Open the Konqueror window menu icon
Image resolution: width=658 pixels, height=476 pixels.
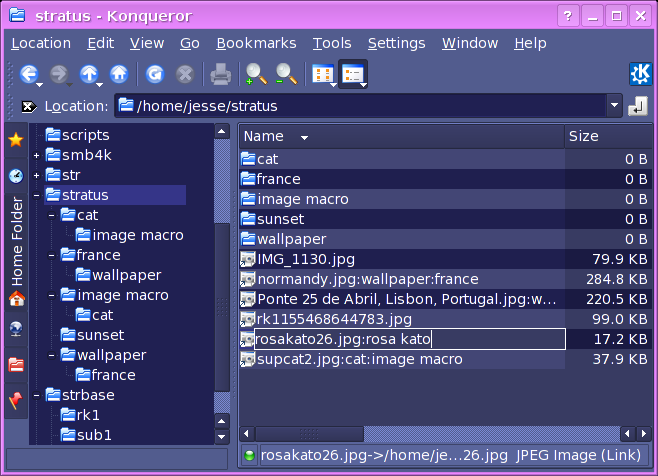17,15
